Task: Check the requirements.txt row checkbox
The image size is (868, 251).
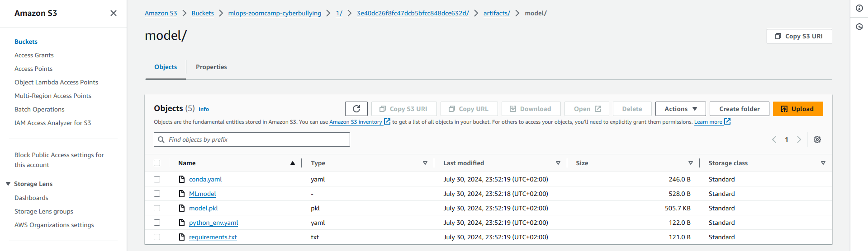Action: tap(157, 237)
